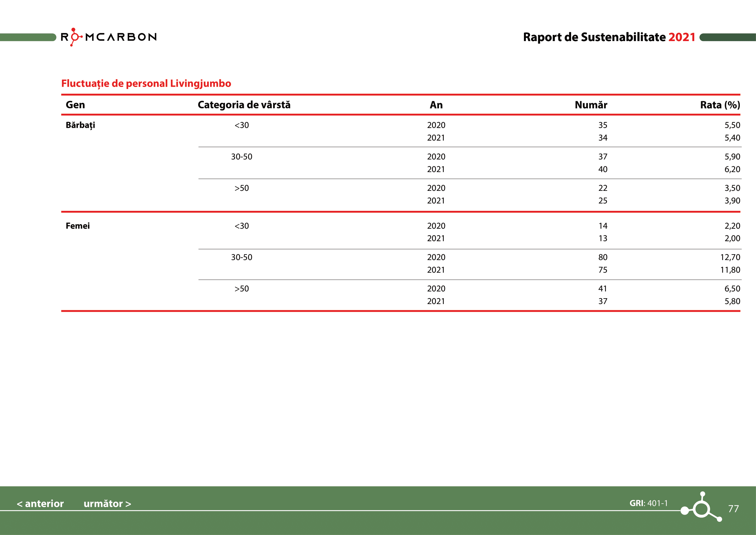This screenshot has width=756, height=535.
Task: Click the 'An' column header
Action: tap(436, 105)
